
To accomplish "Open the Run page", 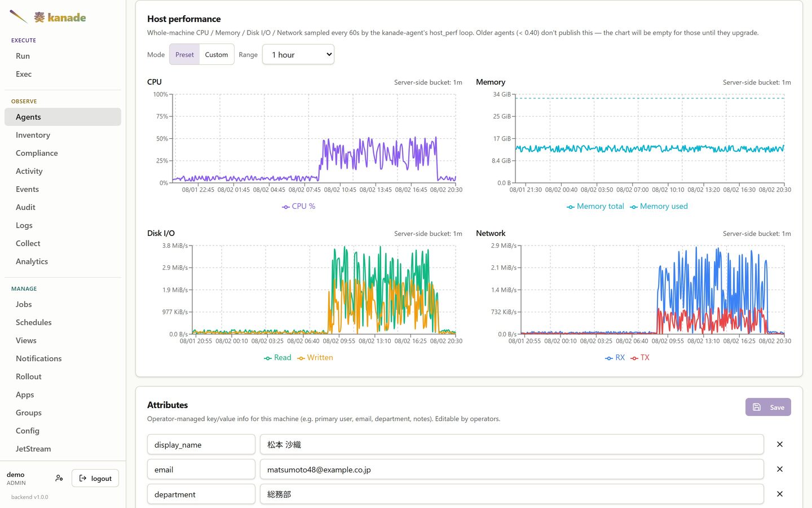I will tap(63, 56).
